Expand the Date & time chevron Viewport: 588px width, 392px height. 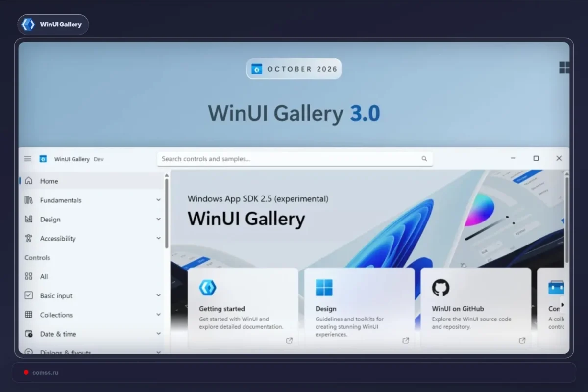(x=158, y=334)
